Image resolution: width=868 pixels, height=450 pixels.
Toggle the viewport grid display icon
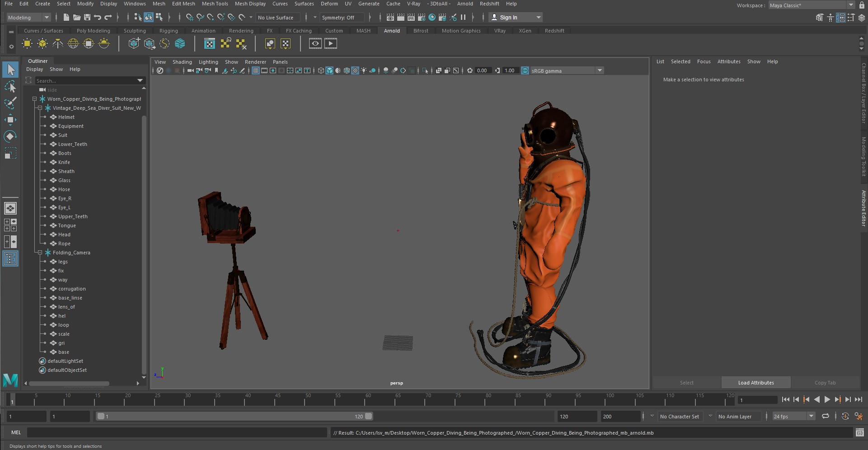pyautogui.click(x=256, y=70)
